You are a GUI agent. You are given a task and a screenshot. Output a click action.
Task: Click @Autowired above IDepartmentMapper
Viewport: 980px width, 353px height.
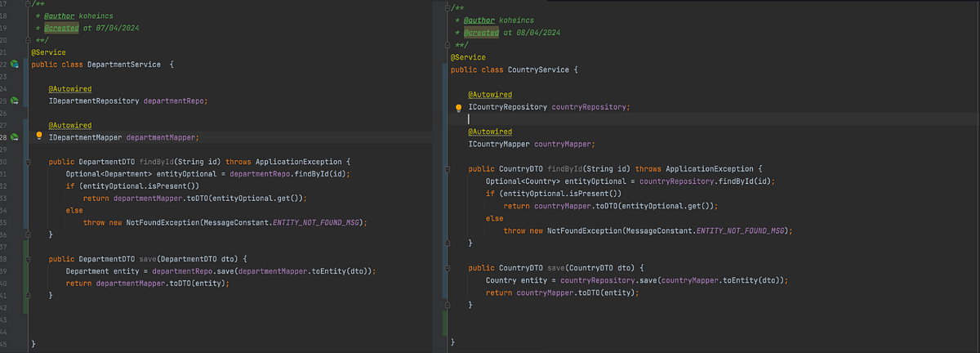[69, 125]
